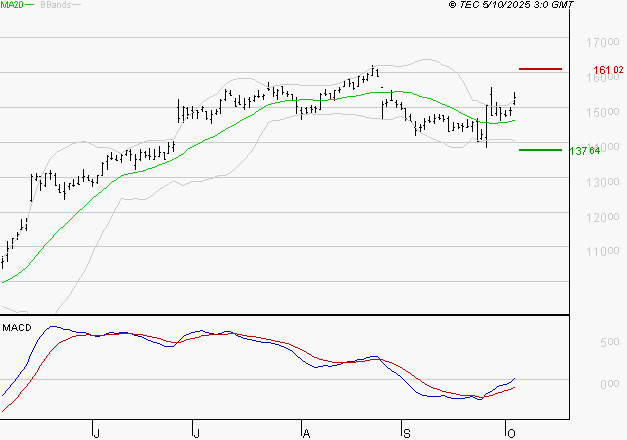
Task: Click the first J month marker
Action: point(96,433)
